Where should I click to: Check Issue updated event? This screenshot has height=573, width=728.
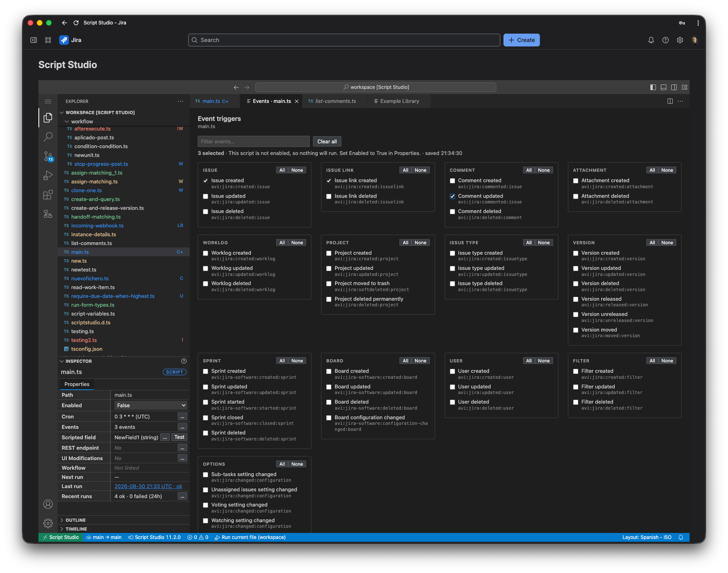206,196
